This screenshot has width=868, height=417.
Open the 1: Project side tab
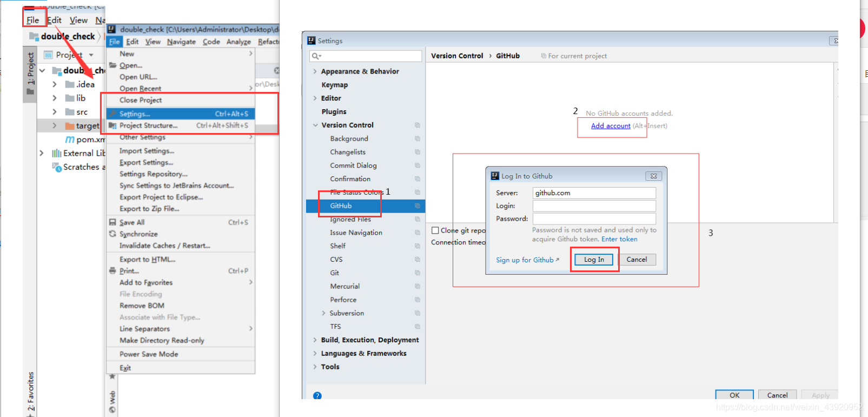(x=30, y=74)
